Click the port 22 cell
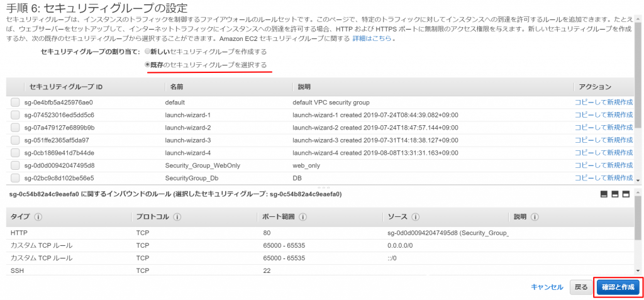This screenshot has width=644, height=300. [x=267, y=271]
